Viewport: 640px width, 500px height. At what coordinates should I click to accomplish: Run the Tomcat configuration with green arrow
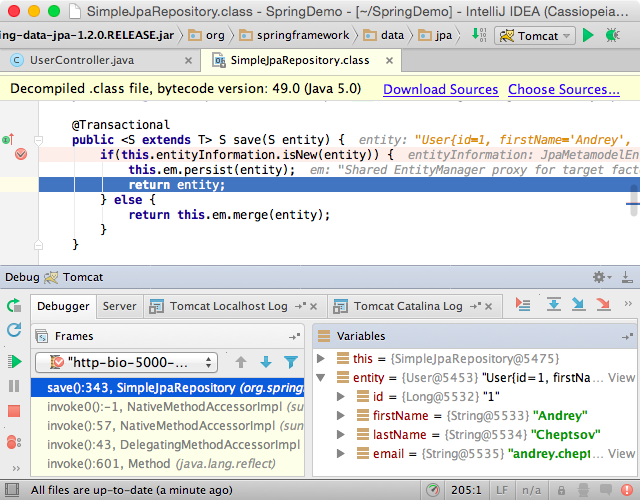coord(588,36)
